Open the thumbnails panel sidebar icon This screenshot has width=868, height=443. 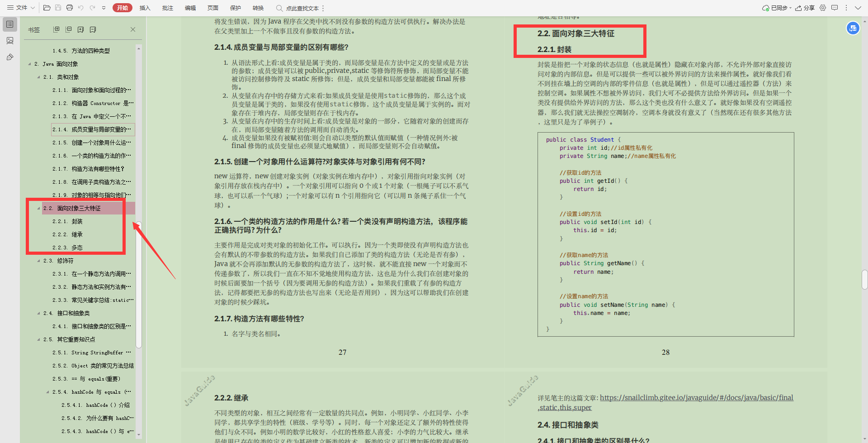pos(10,41)
